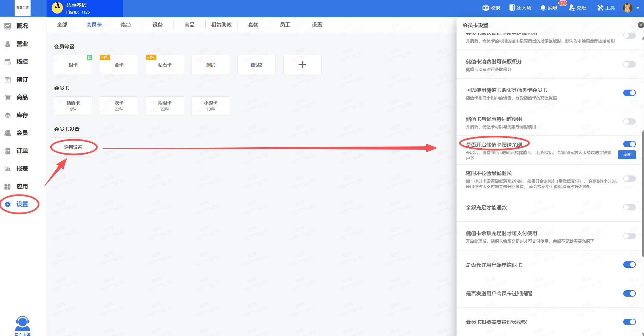Close the 会员卡设置 panel
This screenshot has height=336, width=644.
point(641,25)
